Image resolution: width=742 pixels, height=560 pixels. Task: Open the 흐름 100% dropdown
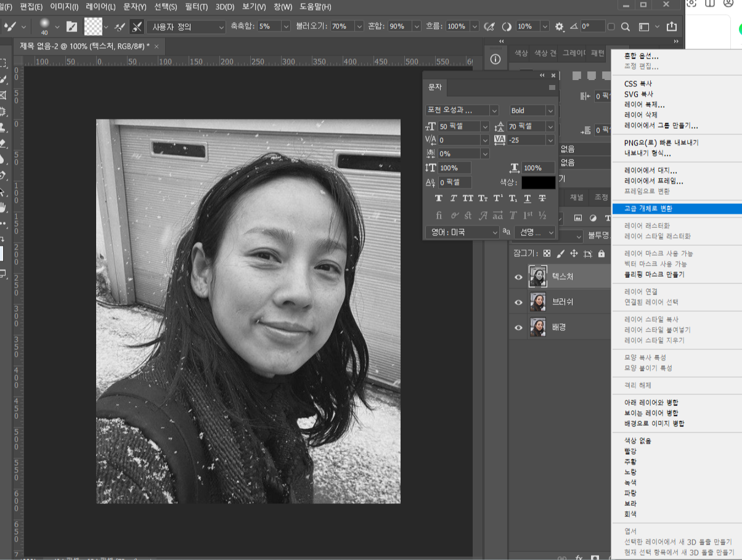[475, 26]
